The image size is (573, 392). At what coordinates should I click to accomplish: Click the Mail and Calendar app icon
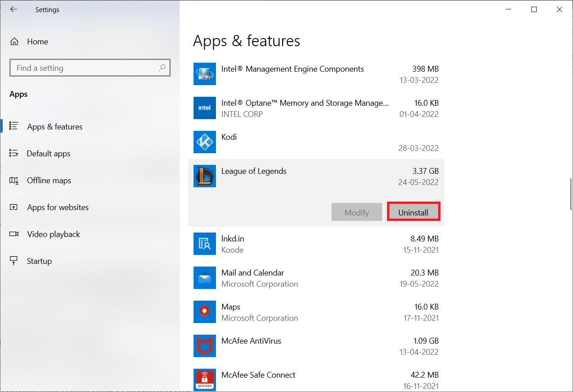coord(205,278)
